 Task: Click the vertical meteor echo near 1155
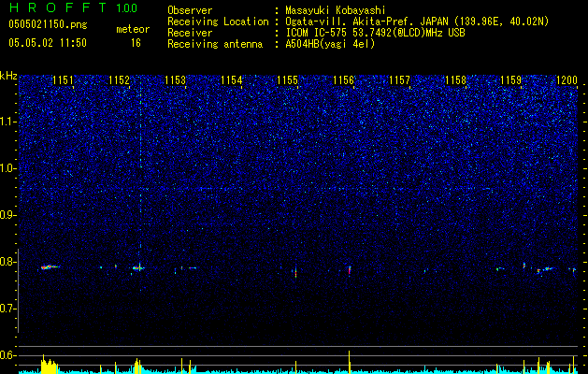click(x=296, y=272)
